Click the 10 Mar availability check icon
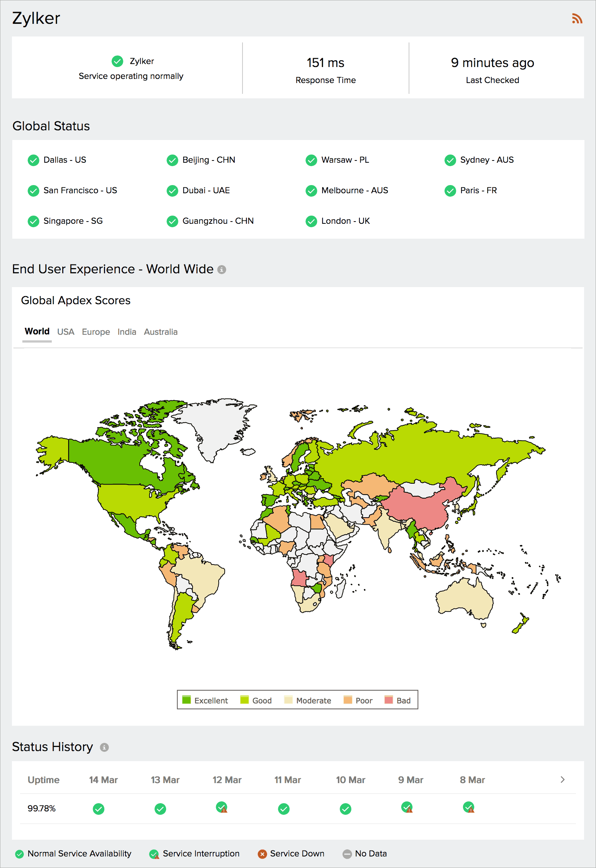This screenshot has width=596, height=868. point(346,809)
